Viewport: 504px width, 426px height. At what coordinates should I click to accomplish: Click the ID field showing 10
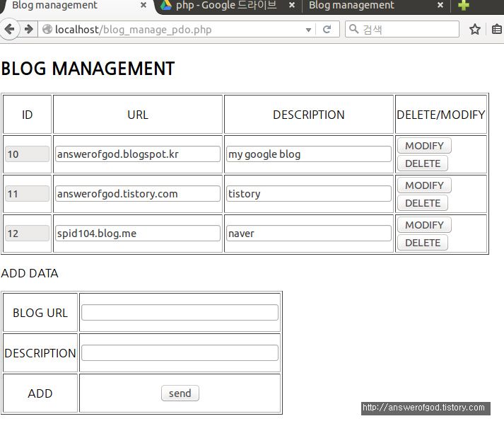pyautogui.click(x=28, y=154)
